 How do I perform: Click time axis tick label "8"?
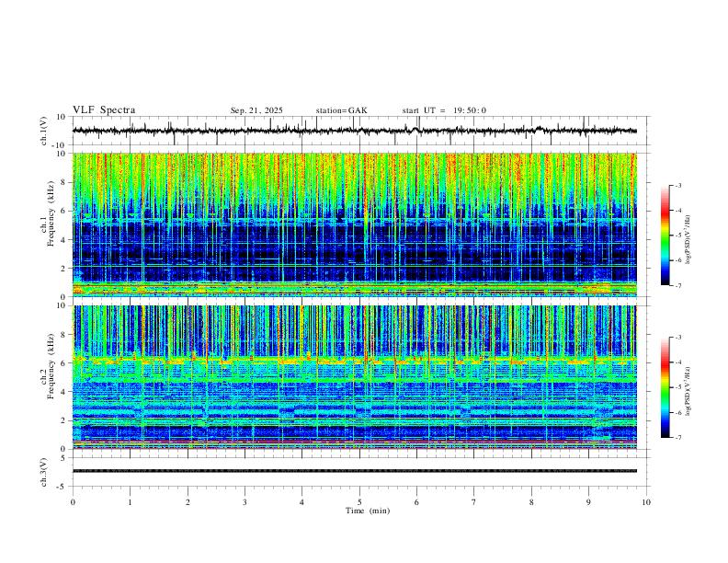coord(531,502)
